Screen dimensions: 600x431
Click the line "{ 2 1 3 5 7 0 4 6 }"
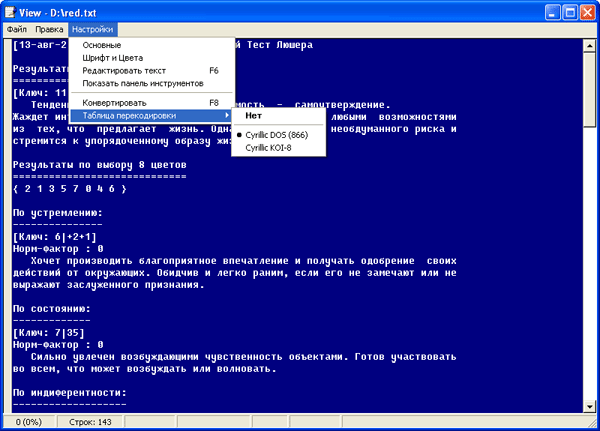point(70,189)
